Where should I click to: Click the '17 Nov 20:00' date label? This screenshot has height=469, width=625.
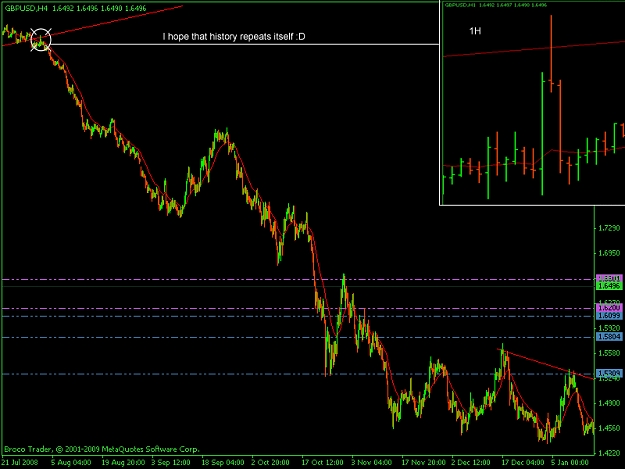coord(423,463)
